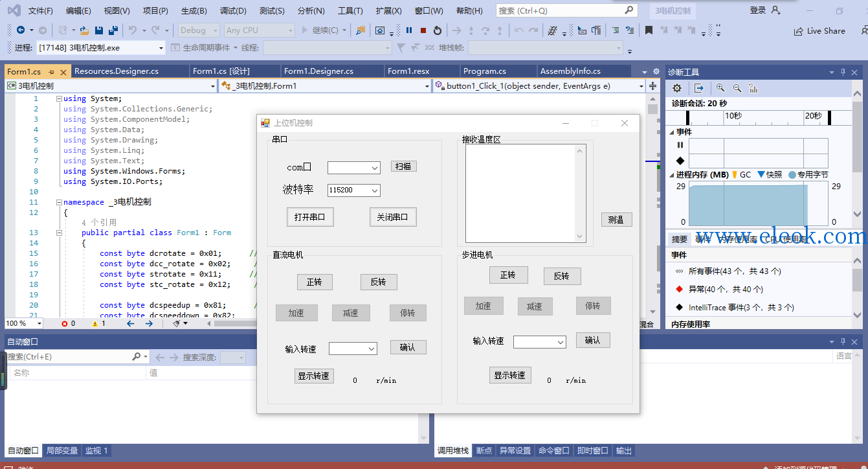Open diagnostic tools settings gear

click(677, 88)
